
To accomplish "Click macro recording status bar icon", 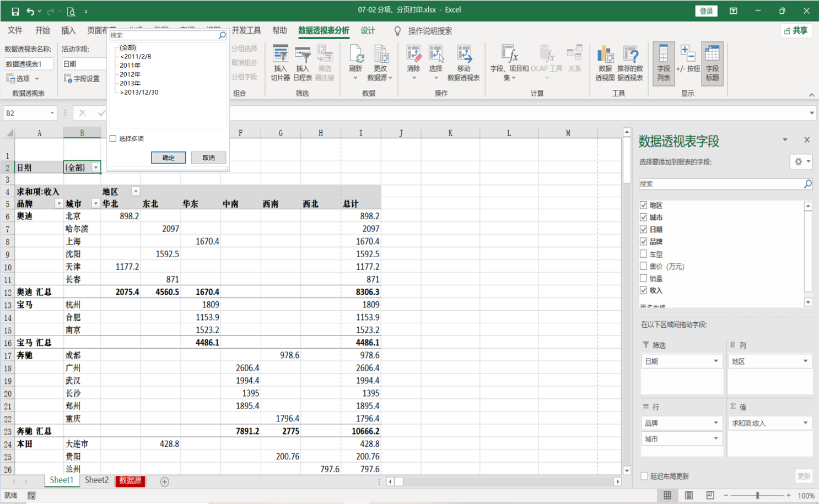I will coord(31,496).
